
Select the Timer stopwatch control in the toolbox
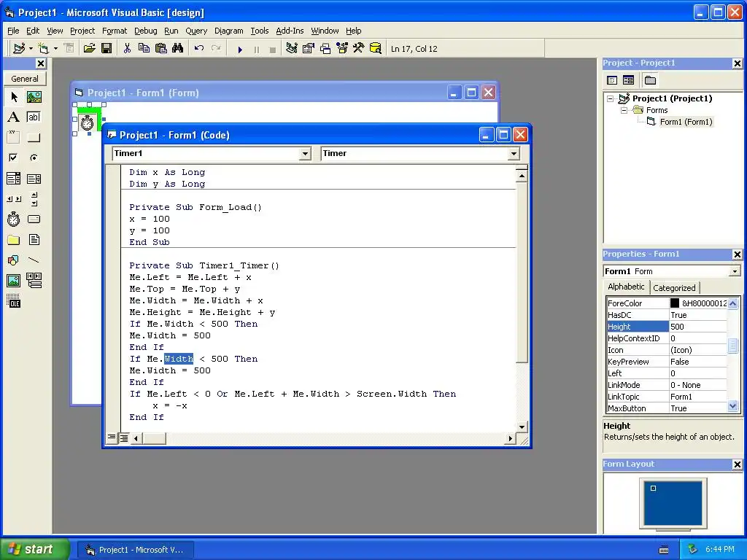[14, 219]
